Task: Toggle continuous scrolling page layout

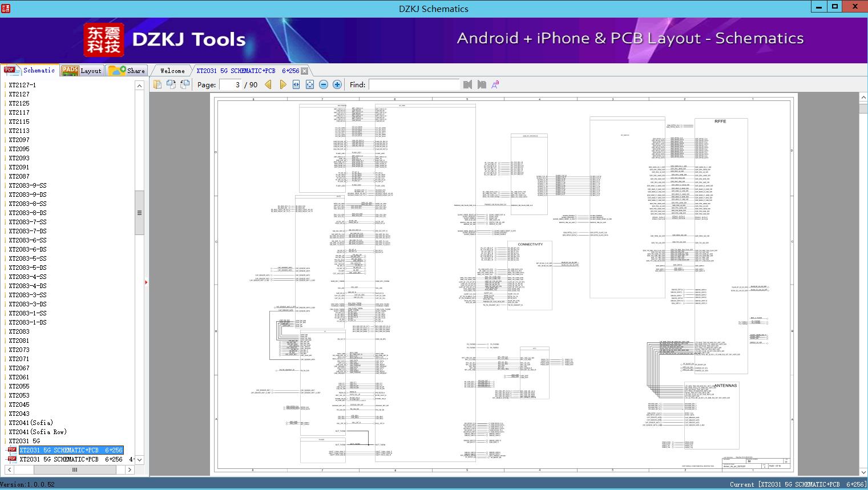Action: [x=184, y=84]
